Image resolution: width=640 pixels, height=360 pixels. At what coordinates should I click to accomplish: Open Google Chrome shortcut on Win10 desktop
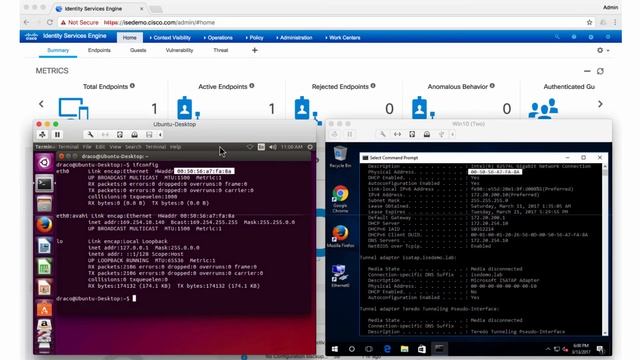(x=340, y=199)
